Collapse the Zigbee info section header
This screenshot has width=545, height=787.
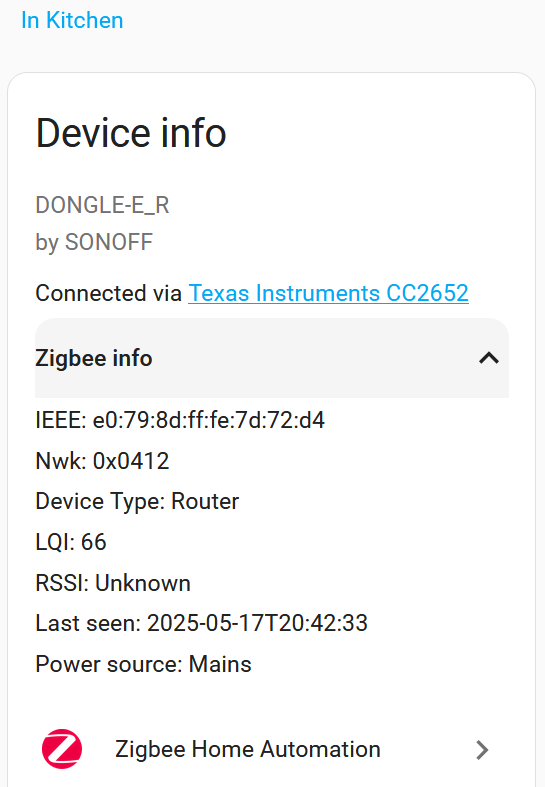[272, 358]
